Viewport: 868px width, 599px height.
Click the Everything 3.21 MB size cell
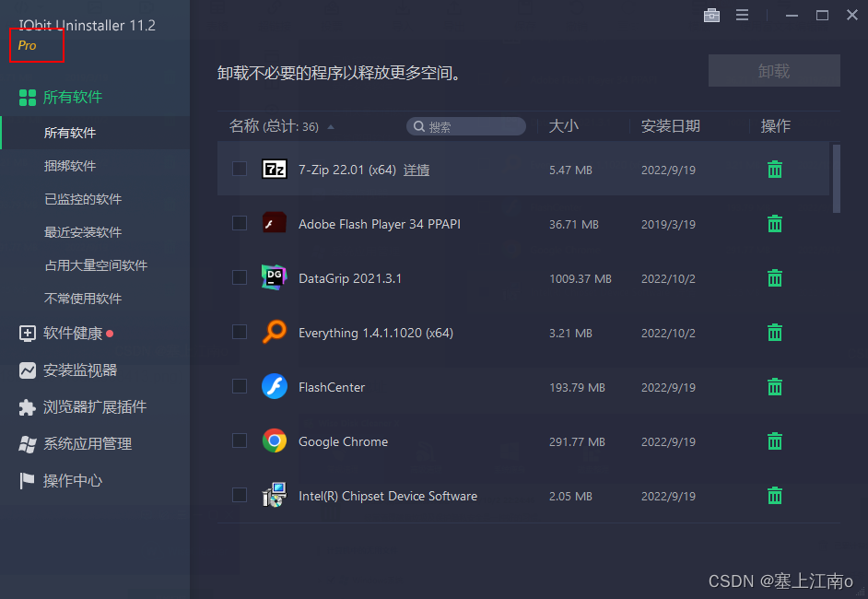tap(570, 334)
